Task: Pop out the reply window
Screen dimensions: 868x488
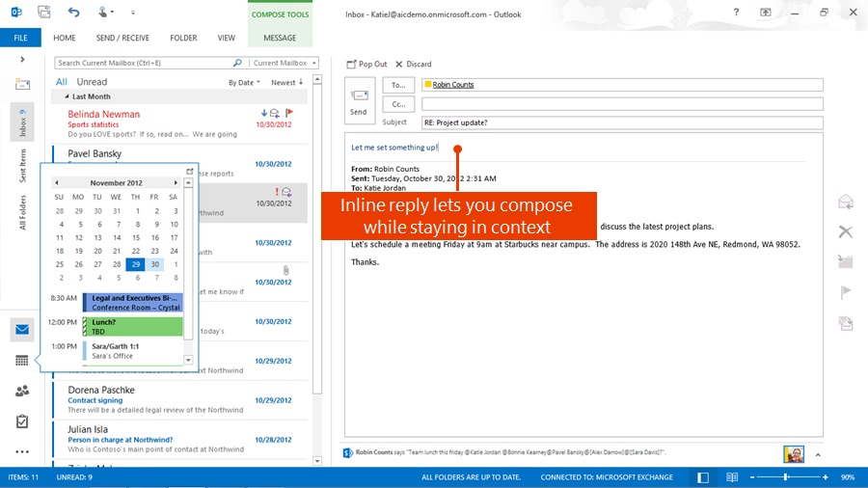Action: [366, 64]
